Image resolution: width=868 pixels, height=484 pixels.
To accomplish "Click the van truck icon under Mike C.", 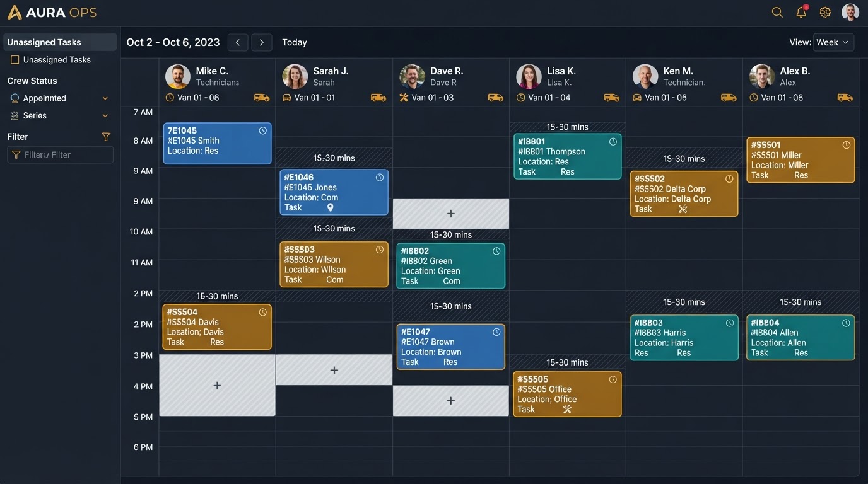I will coord(262,98).
